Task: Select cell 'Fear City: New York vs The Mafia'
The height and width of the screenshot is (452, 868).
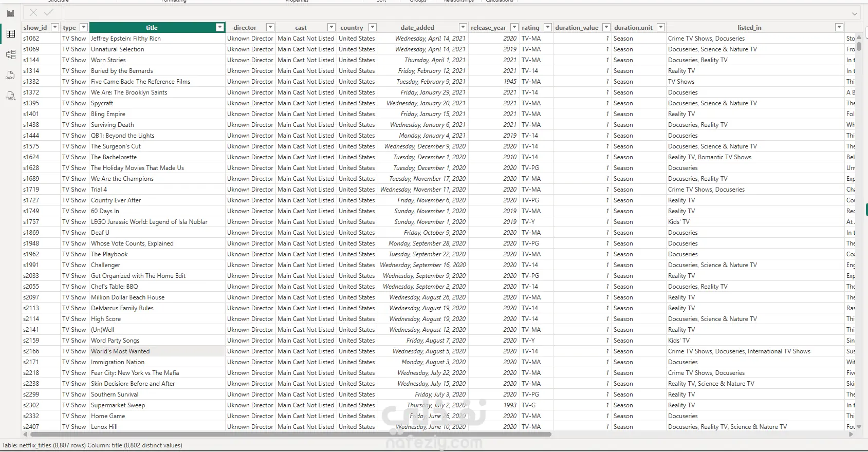Action: coord(157,373)
